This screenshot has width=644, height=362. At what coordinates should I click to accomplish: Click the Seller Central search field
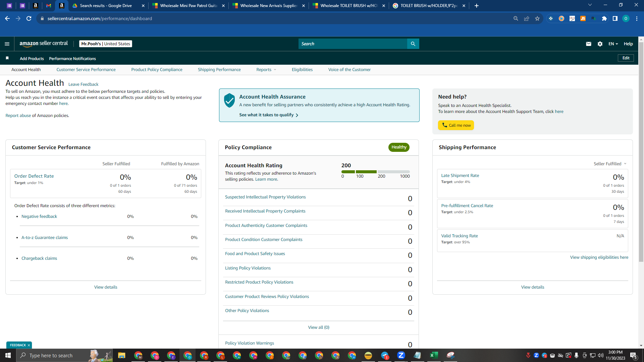pyautogui.click(x=353, y=44)
